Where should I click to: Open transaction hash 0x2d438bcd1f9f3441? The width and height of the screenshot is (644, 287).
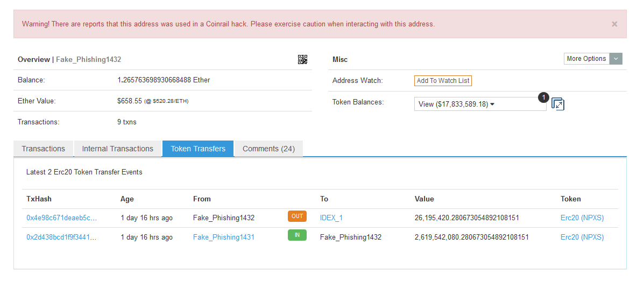point(62,237)
